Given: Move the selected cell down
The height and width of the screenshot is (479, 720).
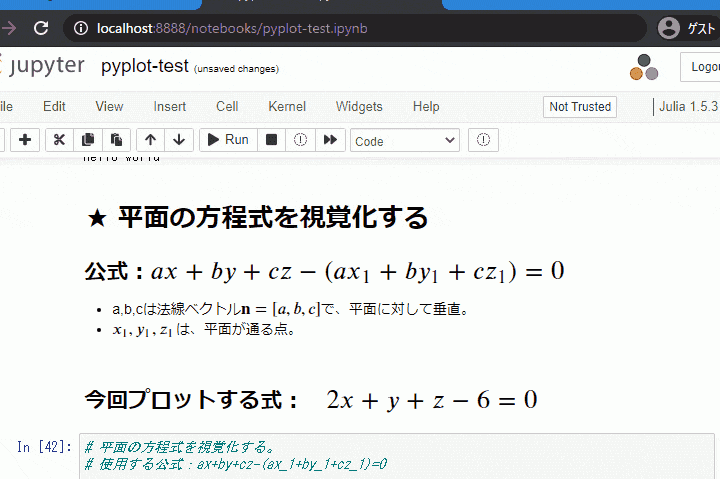Looking at the screenshot, I should (179, 140).
